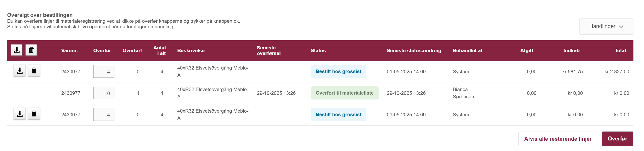Click trash icon on last order line

click(34, 114)
